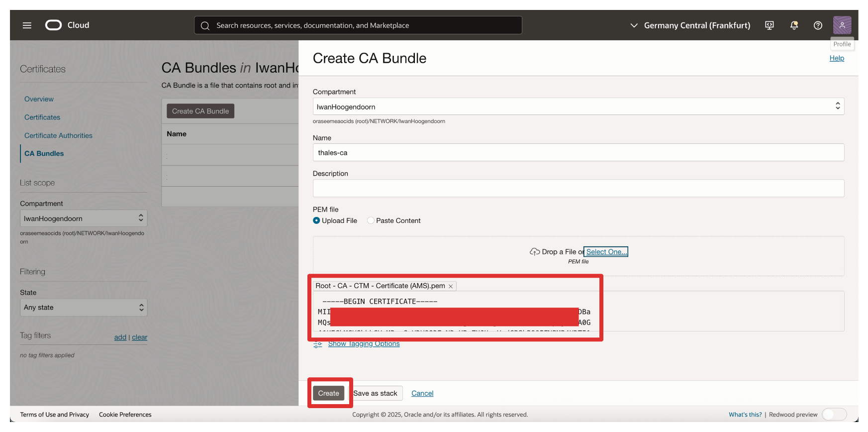Click the Cancel link

coord(422,393)
